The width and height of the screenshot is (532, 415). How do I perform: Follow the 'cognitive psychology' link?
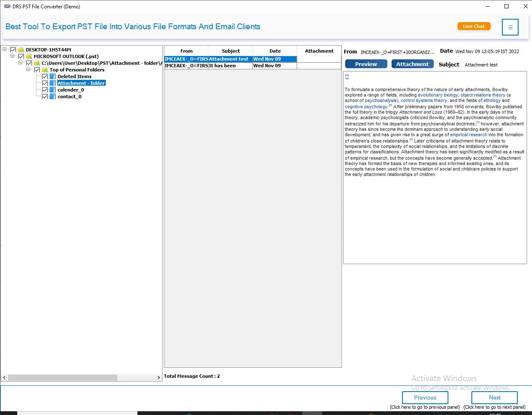tap(366, 107)
